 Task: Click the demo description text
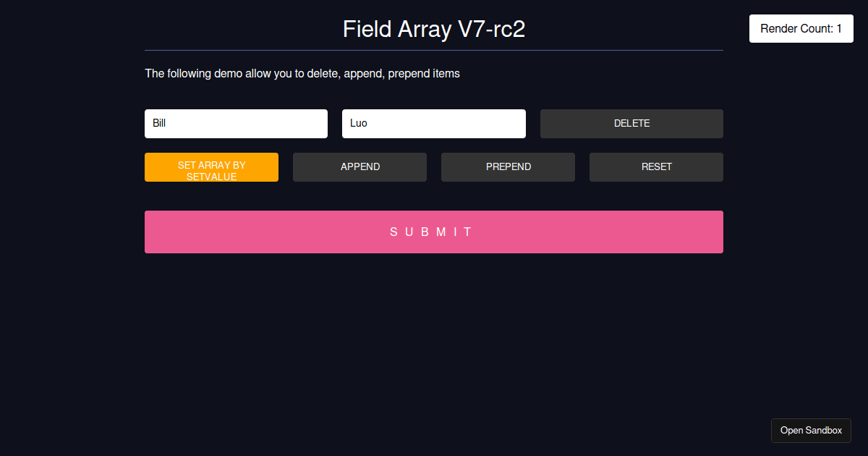(x=302, y=73)
